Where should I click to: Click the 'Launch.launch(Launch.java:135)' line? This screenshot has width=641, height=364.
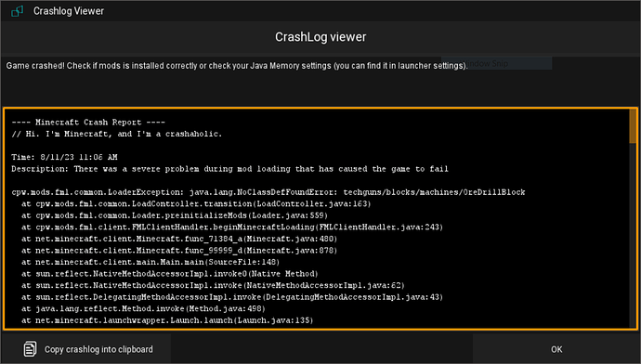pos(167,320)
